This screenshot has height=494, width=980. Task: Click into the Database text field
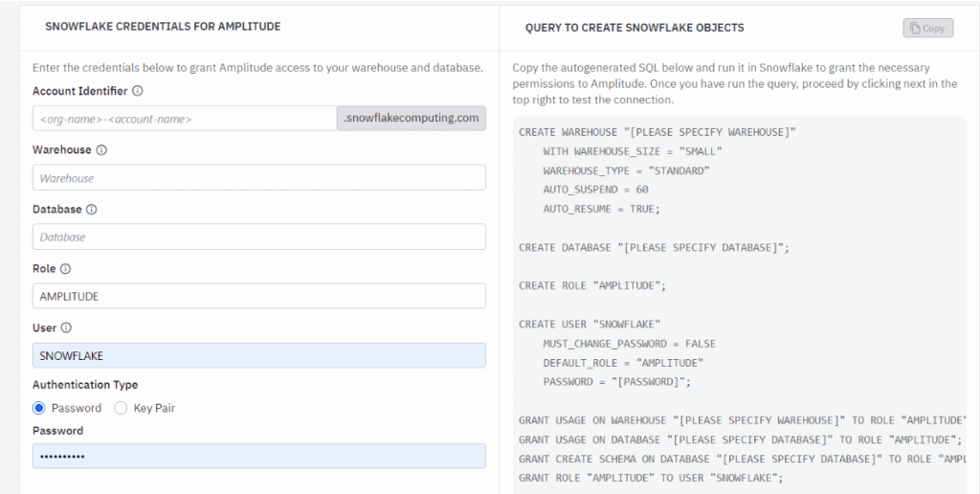pos(258,237)
